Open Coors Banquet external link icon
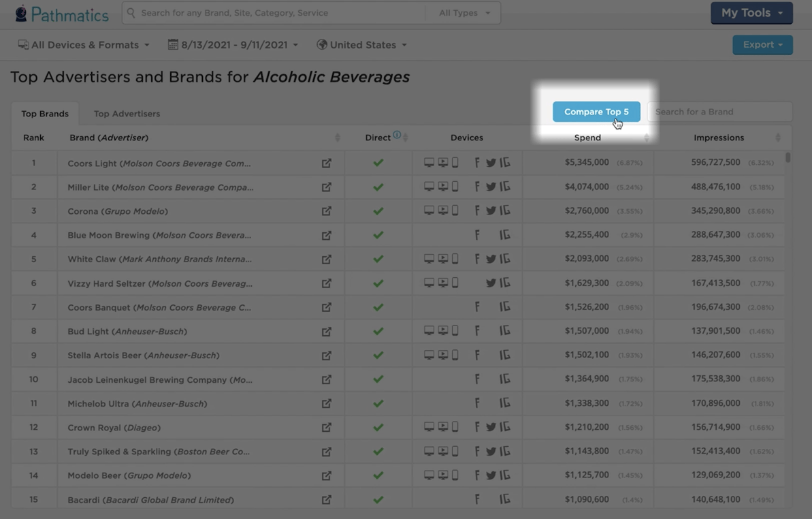Screen dimensions: 812x519 pos(326,307)
